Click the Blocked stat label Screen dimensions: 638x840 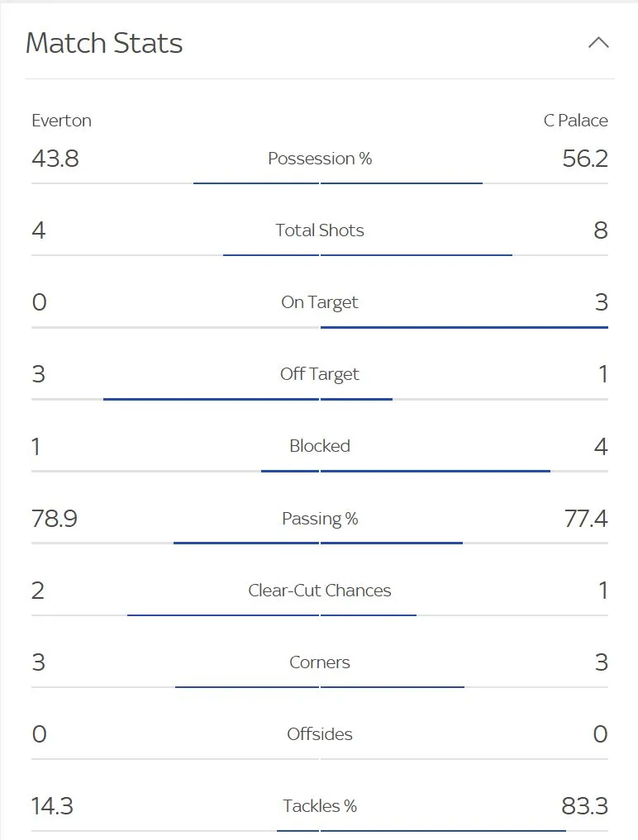point(320,446)
